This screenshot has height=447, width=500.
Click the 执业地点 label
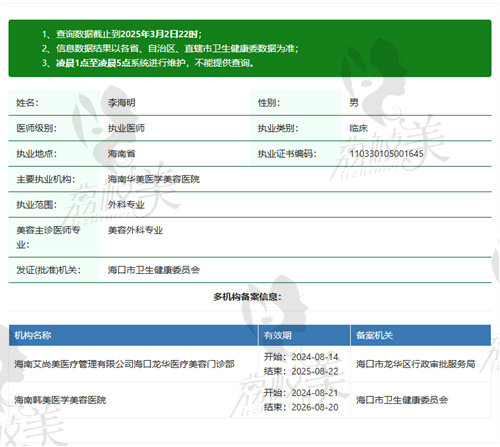[x=36, y=154]
